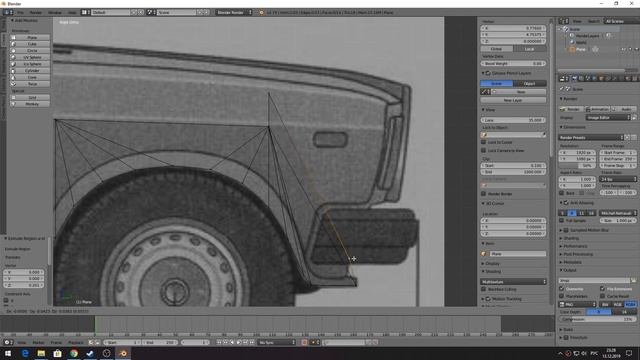This screenshot has width=640, height=360.
Task: Add a Torus mesh primitive
Action: (30, 84)
